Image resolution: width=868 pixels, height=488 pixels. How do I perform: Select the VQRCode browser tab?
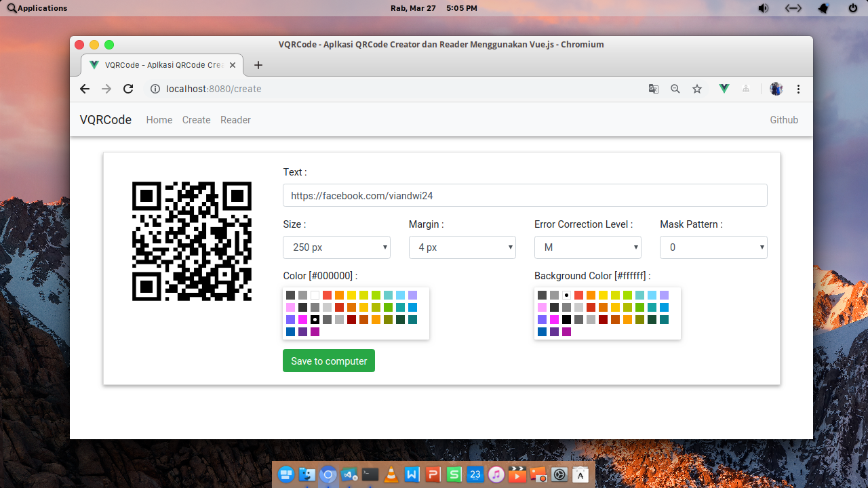pos(161,65)
